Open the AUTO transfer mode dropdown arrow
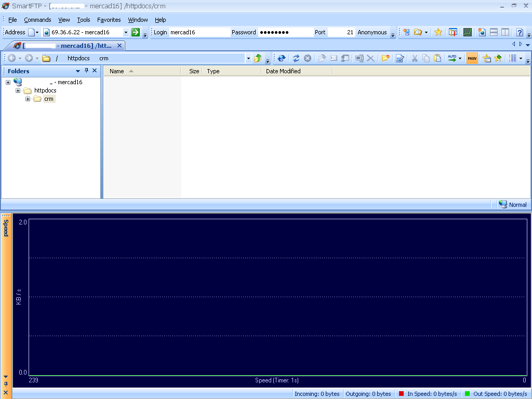This screenshot has width=532, height=399. [460, 58]
